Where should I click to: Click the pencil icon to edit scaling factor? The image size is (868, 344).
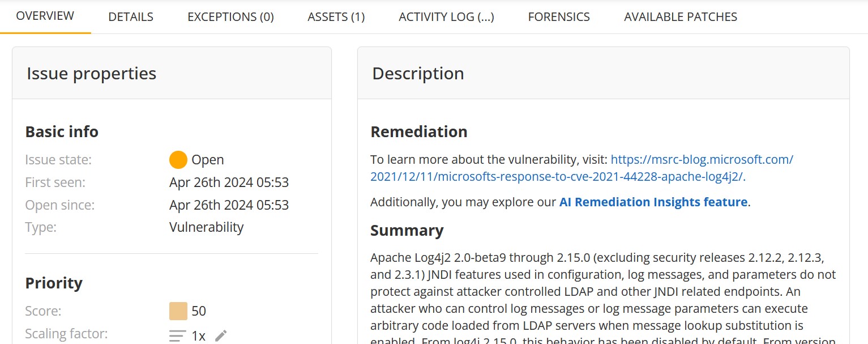tap(221, 335)
